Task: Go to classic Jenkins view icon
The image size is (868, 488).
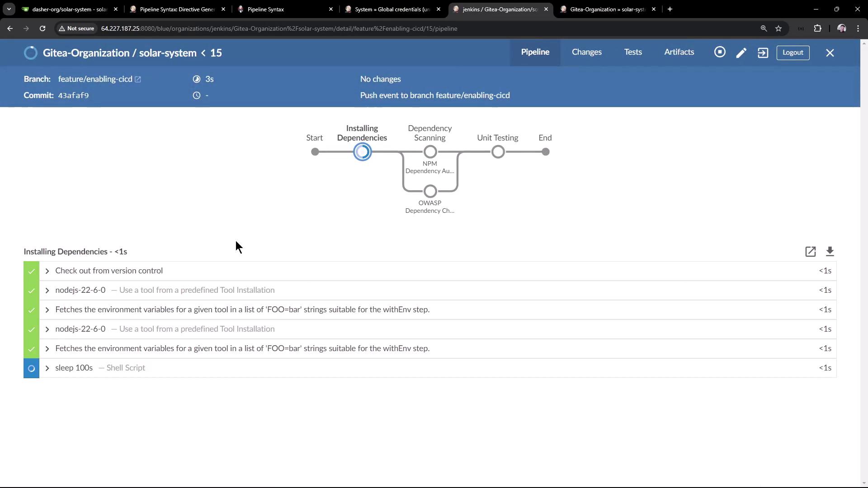Action: coord(763,53)
